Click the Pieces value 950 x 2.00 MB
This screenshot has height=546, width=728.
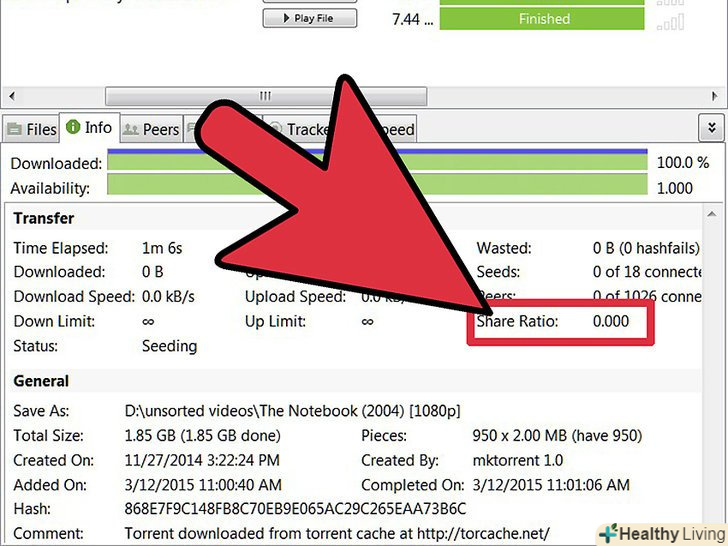pyautogui.click(x=557, y=436)
